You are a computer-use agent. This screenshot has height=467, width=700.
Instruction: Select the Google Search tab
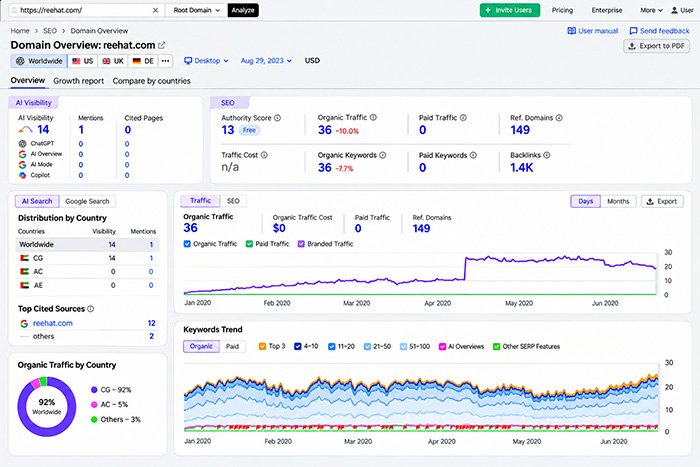click(x=87, y=201)
